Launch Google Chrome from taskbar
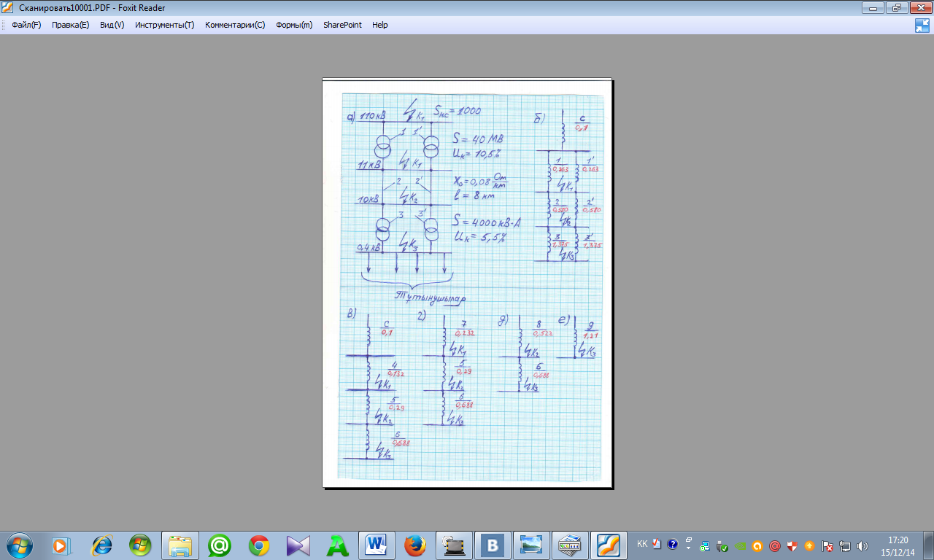Screen dimensions: 934x560 (x=258, y=545)
